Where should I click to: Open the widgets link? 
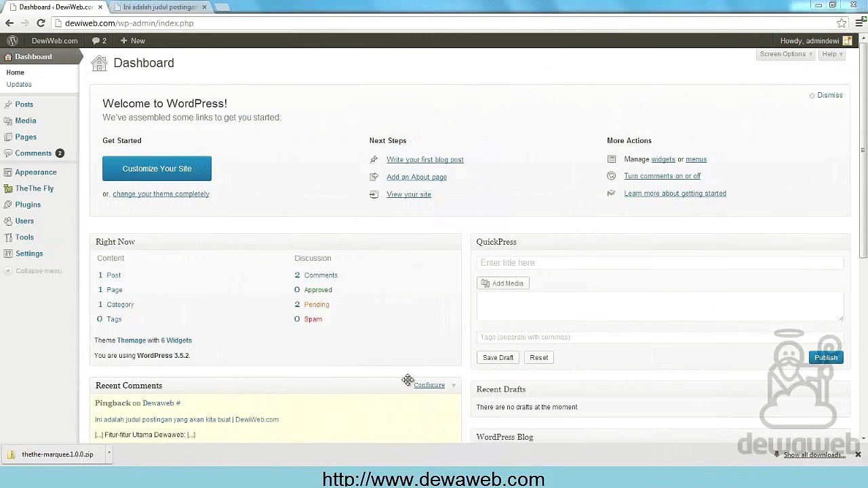coord(663,159)
